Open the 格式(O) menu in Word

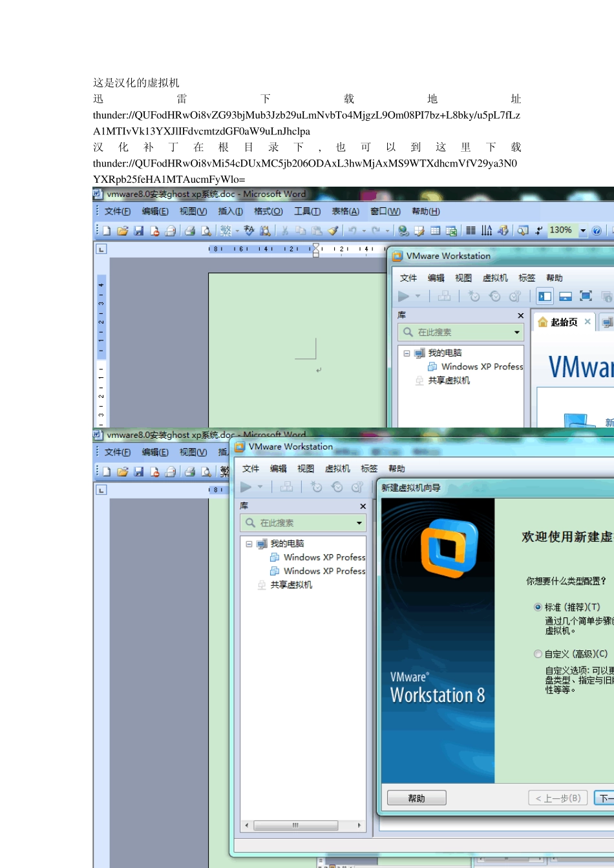pyautogui.click(x=268, y=212)
